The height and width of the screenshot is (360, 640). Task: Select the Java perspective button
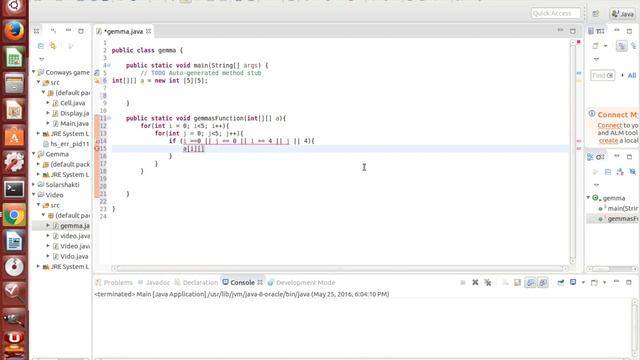tap(623, 13)
